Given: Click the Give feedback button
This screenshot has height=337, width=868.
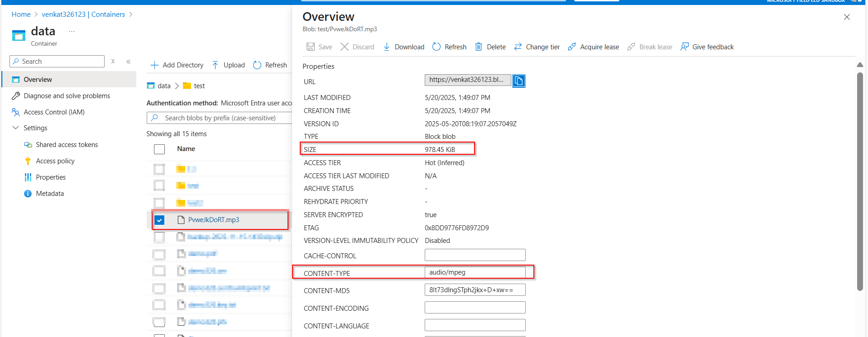Looking at the screenshot, I should (707, 47).
